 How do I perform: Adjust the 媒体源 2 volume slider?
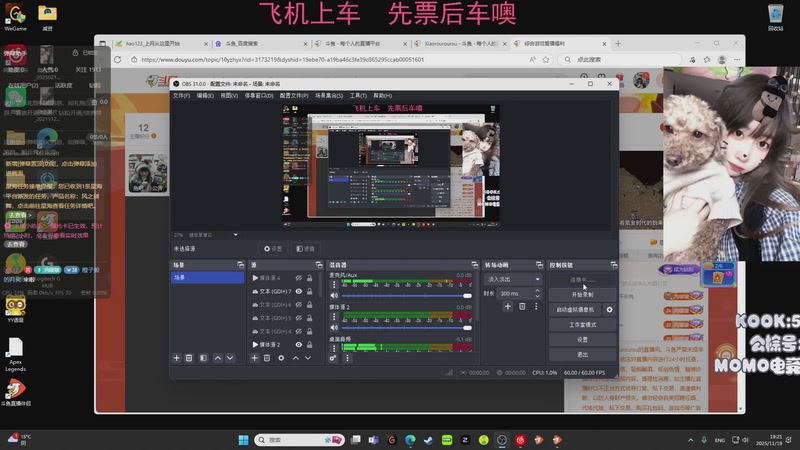pos(407,328)
